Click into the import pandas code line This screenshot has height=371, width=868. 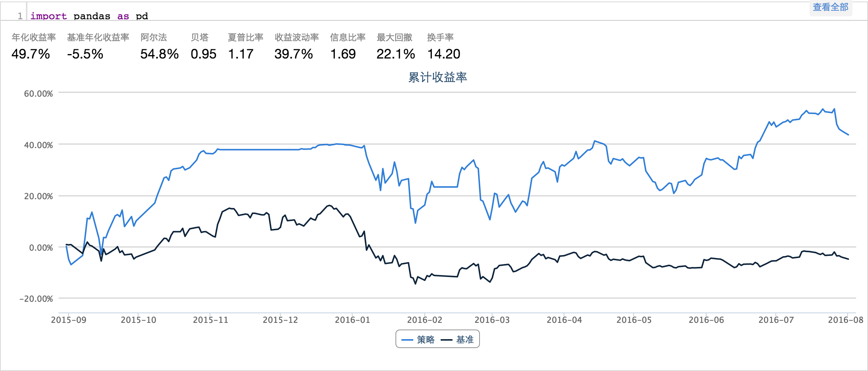(89, 16)
